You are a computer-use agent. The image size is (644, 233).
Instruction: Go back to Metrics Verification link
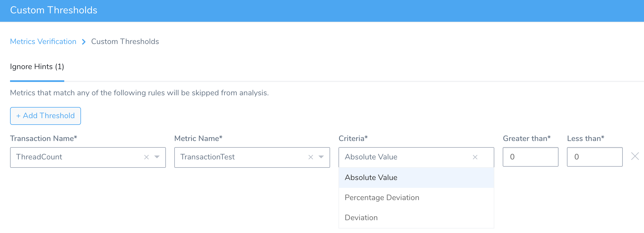coord(43,42)
